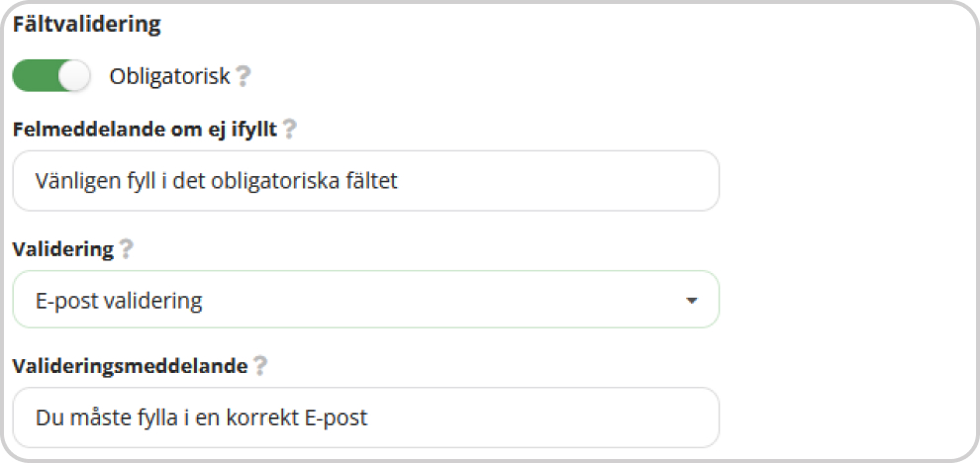
Task: Open help for Felmeddelande om ej ifyllt
Action: (289, 130)
